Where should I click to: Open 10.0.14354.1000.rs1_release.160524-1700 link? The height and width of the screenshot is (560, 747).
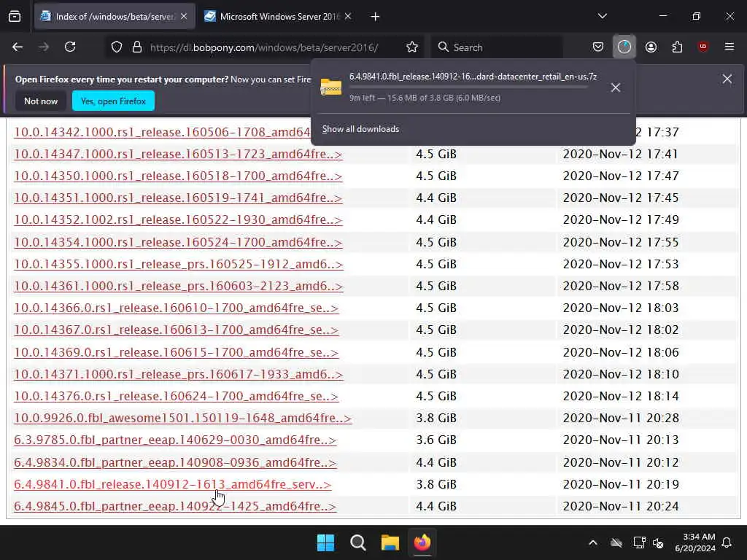(x=178, y=242)
